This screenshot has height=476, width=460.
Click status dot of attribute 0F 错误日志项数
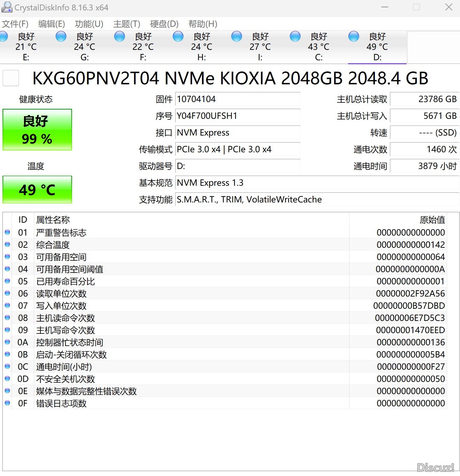(x=7, y=403)
